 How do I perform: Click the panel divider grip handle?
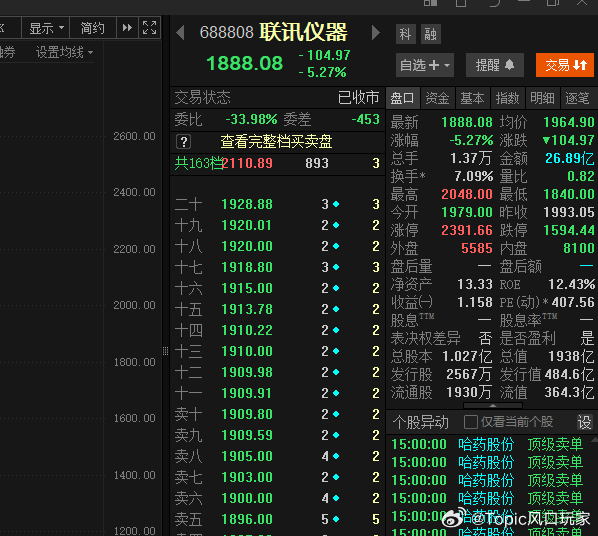click(166, 351)
